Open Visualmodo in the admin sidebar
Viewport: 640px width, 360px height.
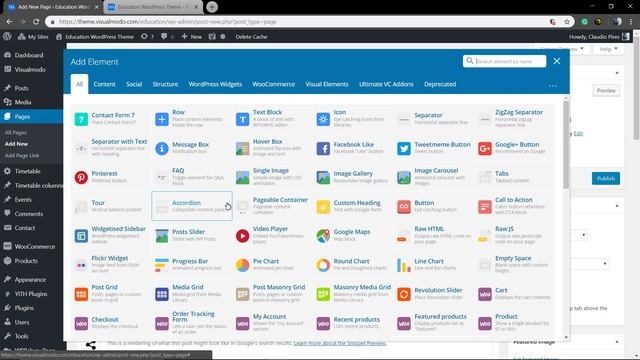tap(30, 69)
